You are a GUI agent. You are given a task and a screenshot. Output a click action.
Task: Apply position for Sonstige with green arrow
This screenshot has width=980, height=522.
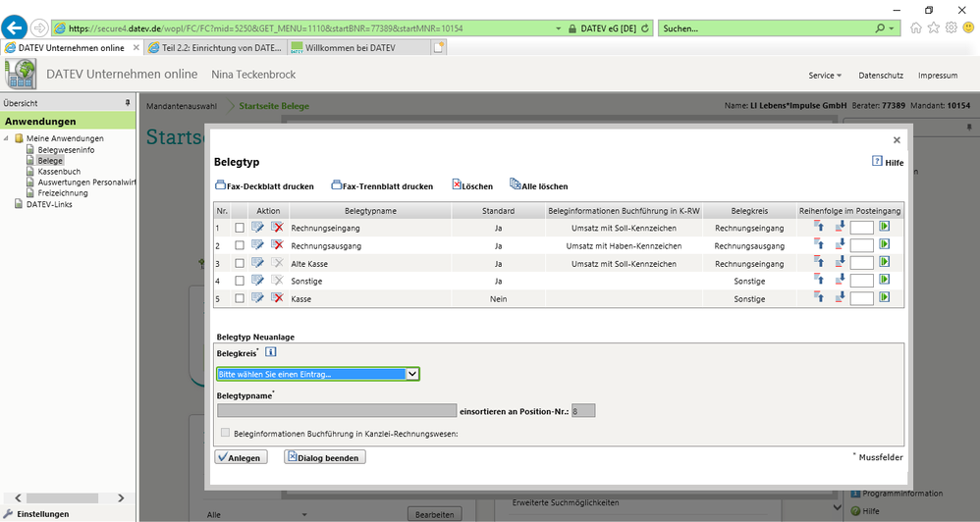coord(885,280)
